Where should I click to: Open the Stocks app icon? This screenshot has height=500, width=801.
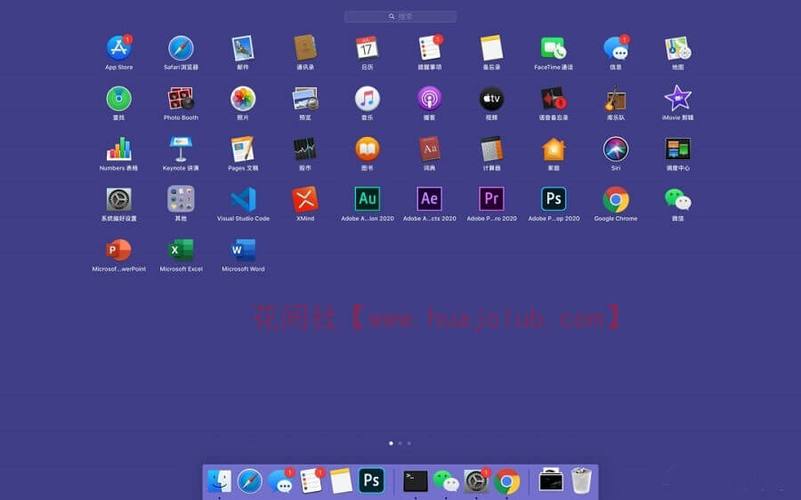(x=305, y=149)
